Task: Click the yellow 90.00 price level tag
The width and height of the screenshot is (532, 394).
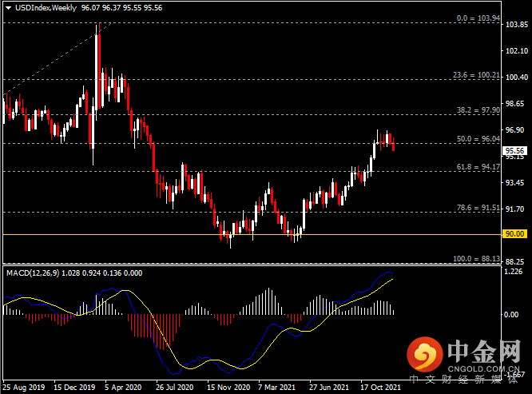Action: 514,234
